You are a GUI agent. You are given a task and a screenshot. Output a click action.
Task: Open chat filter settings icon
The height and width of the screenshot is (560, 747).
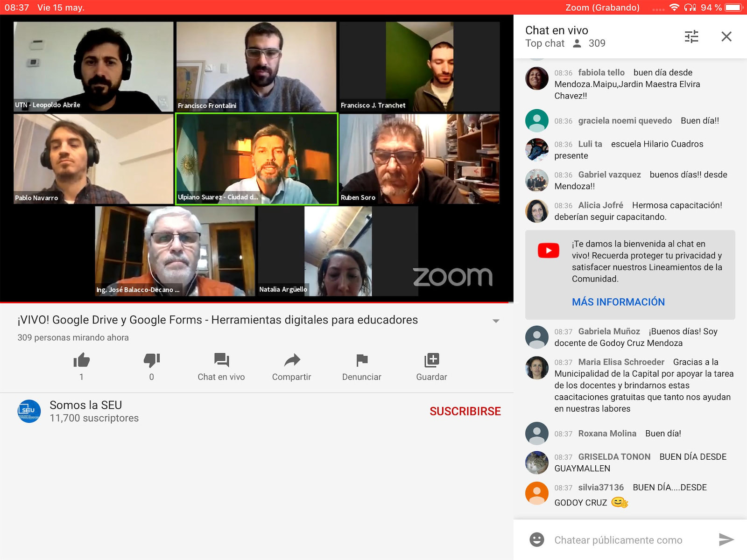click(691, 36)
